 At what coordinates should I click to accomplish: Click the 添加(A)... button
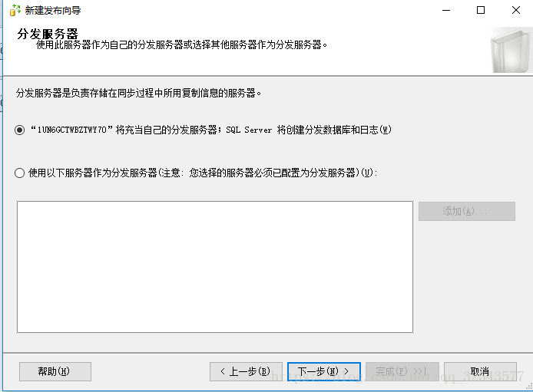467,212
